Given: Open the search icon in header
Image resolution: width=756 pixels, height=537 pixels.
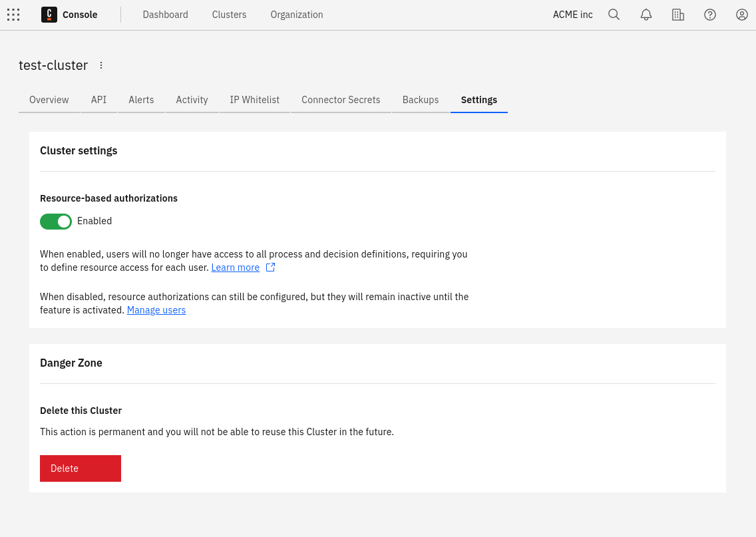Looking at the screenshot, I should 614,15.
